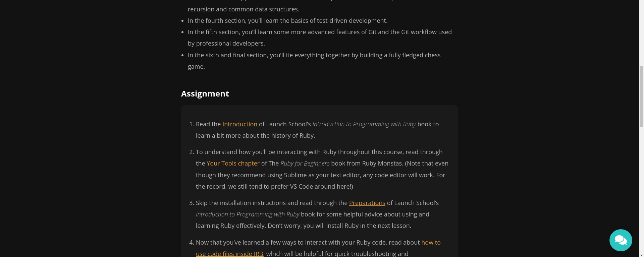Click text 'recursion and common data structures.'

click(244, 9)
